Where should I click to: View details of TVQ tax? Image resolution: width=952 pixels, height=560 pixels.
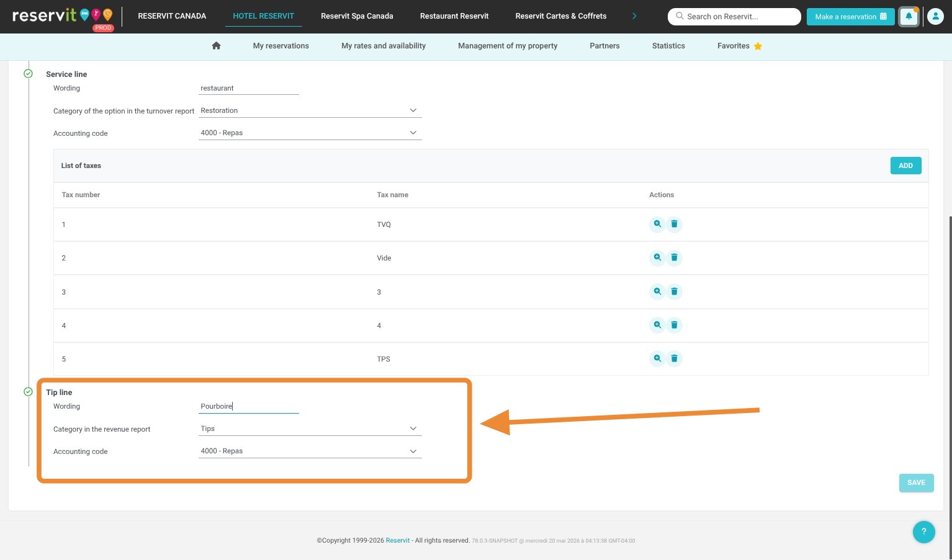coord(657,224)
